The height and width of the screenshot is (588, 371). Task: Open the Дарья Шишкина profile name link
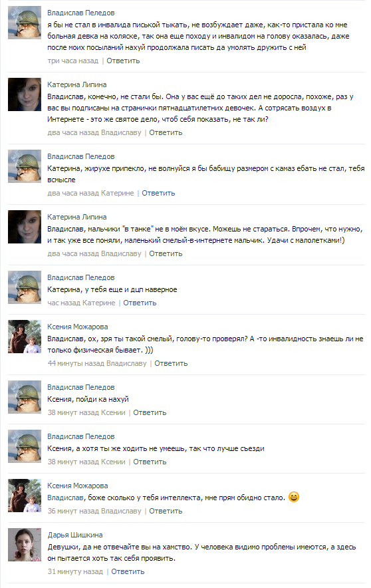tap(75, 535)
